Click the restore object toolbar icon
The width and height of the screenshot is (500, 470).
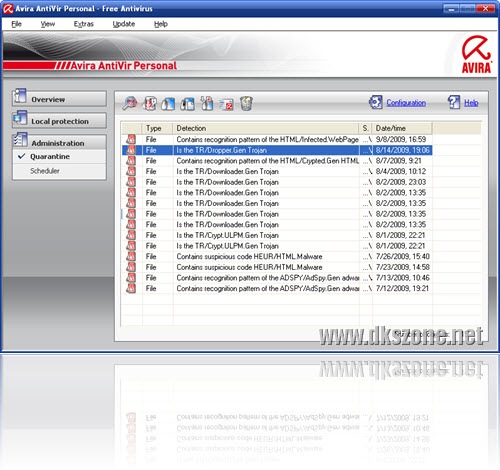pyautogui.click(x=168, y=104)
